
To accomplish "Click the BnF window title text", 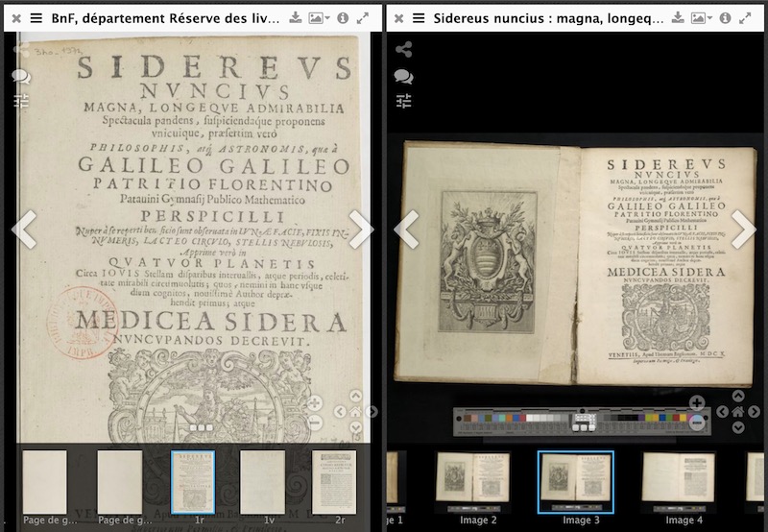I will [165, 18].
